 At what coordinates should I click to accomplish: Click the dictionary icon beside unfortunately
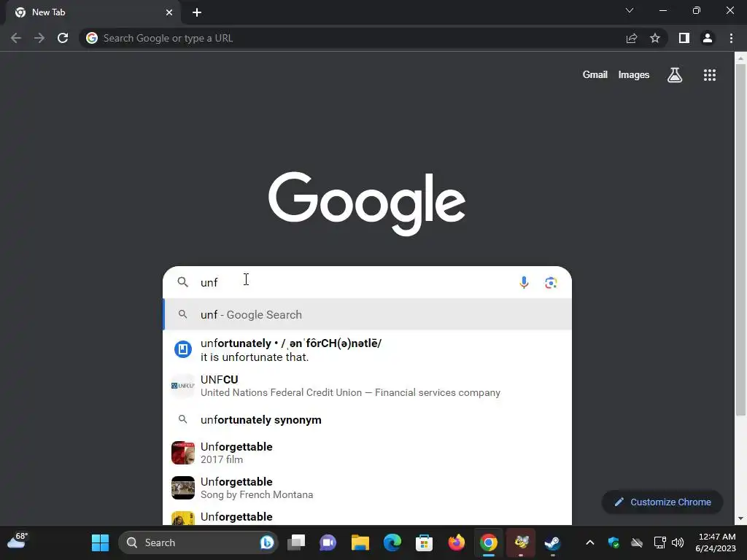coord(183,349)
